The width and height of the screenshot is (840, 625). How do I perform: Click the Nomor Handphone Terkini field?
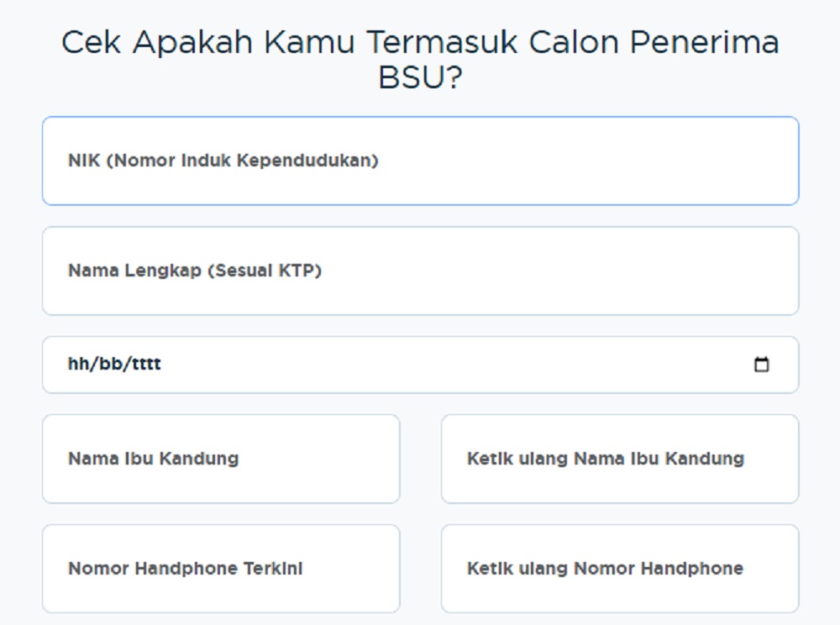(x=221, y=569)
